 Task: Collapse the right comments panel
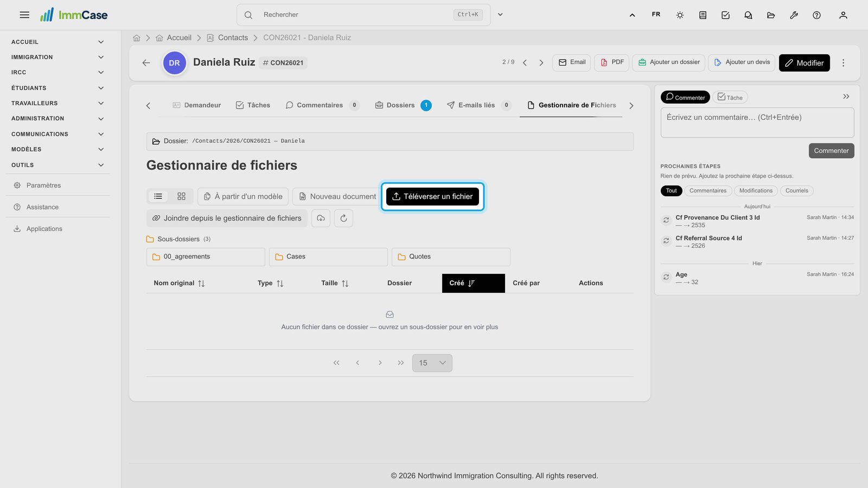[846, 97]
